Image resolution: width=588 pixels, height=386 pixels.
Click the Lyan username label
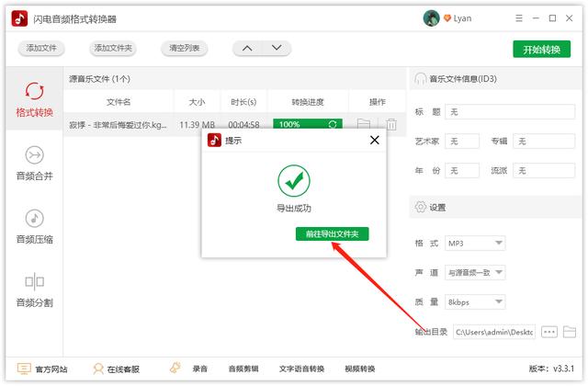[x=462, y=18]
